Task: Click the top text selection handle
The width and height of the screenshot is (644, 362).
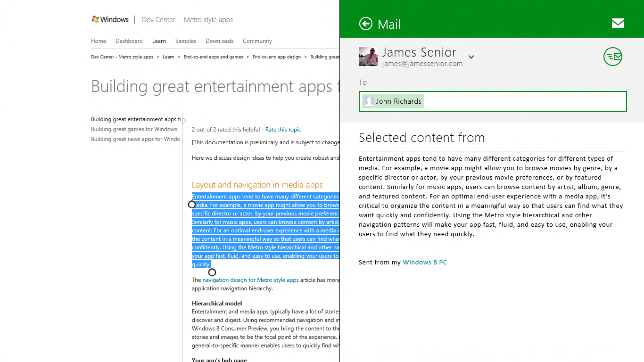Action: pos(192,205)
